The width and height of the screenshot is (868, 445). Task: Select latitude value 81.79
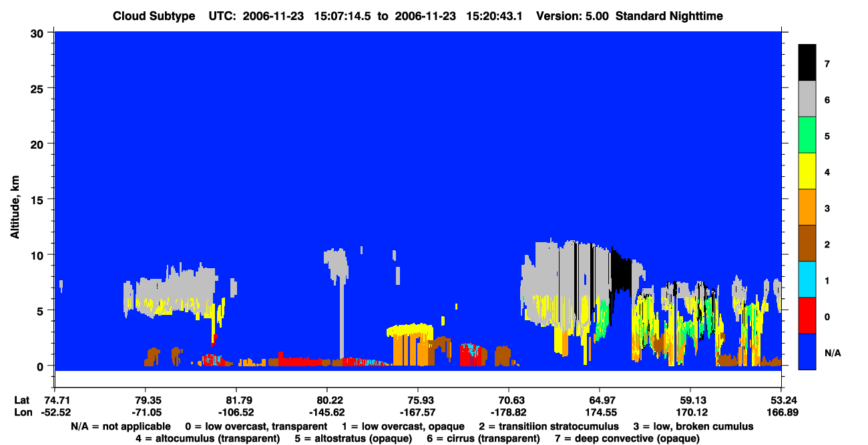[236, 400]
